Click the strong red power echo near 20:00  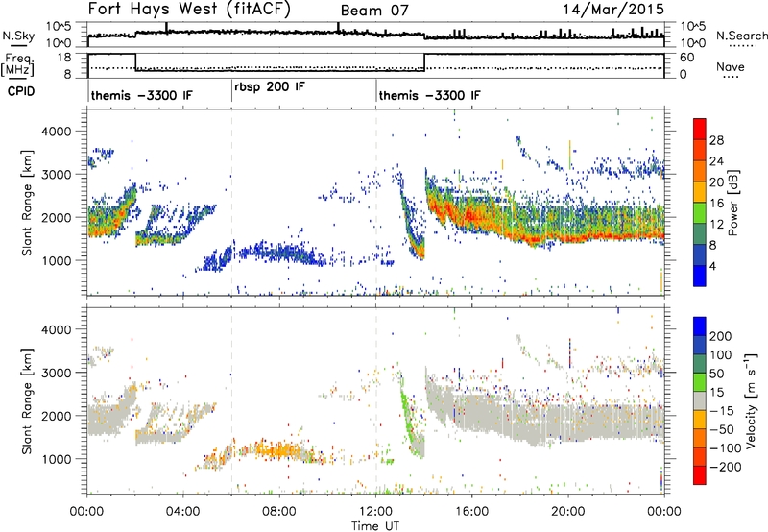pyautogui.click(x=568, y=239)
